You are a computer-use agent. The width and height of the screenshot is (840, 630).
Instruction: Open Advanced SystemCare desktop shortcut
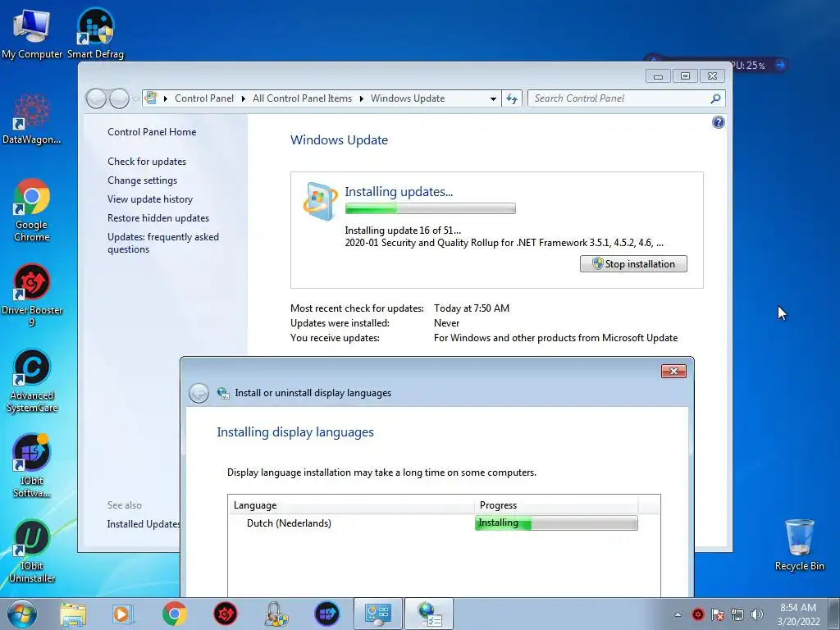pos(32,381)
